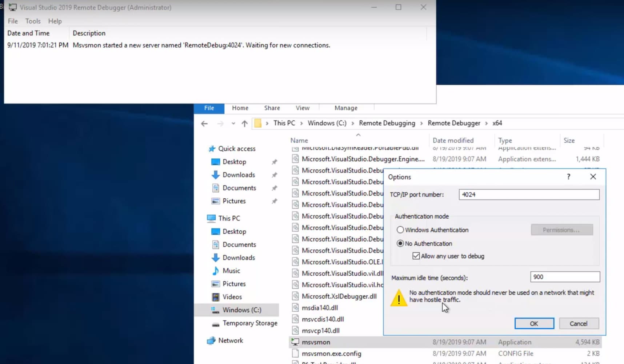Navigate to Remote Debugger breadcrumb
The width and height of the screenshot is (624, 364).
[454, 123]
